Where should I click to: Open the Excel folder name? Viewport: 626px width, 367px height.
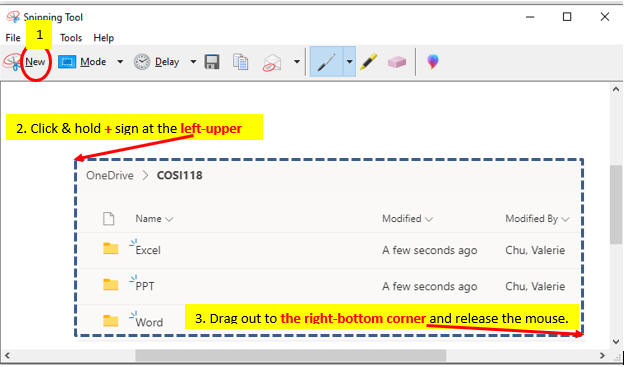(x=148, y=250)
